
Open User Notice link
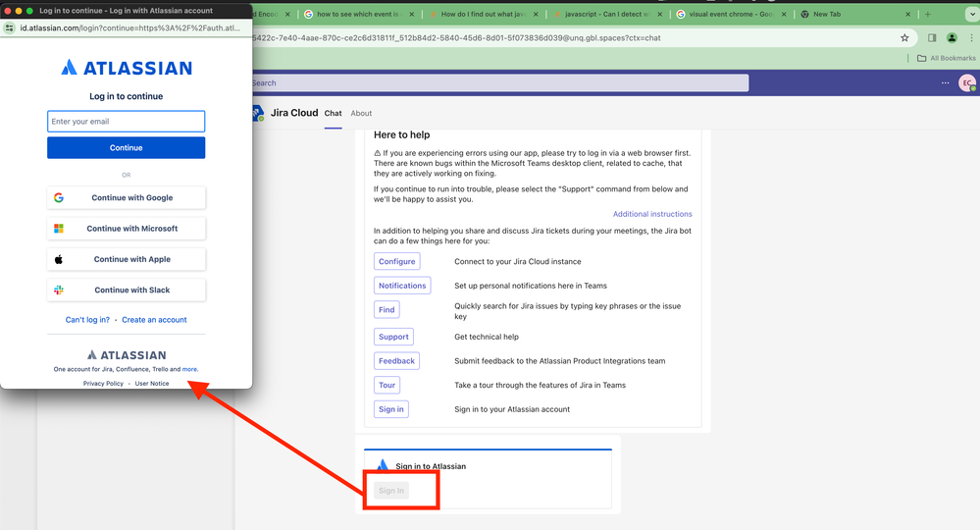[x=152, y=384]
